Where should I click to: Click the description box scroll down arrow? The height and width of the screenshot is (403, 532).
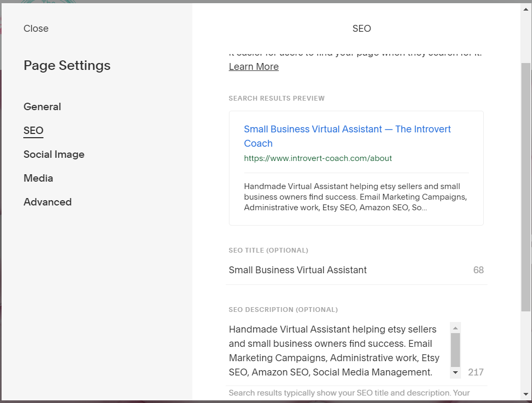point(455,372)
